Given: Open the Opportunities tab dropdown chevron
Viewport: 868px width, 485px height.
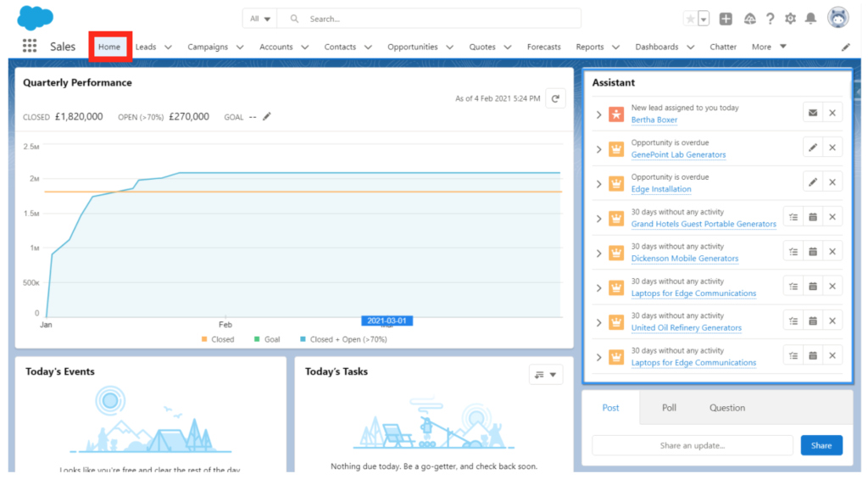Looking at the screenshot, I should (x=449, y=47).
